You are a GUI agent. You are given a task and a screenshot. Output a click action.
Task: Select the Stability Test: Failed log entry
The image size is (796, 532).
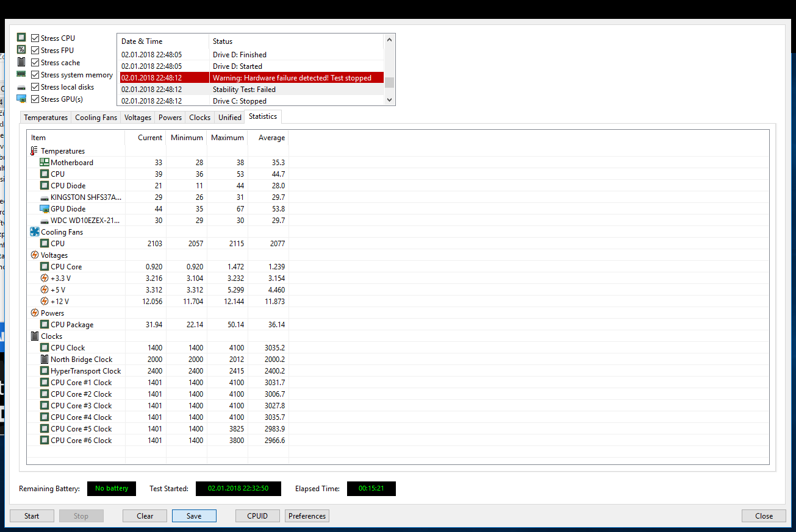[x=251, y=90]
